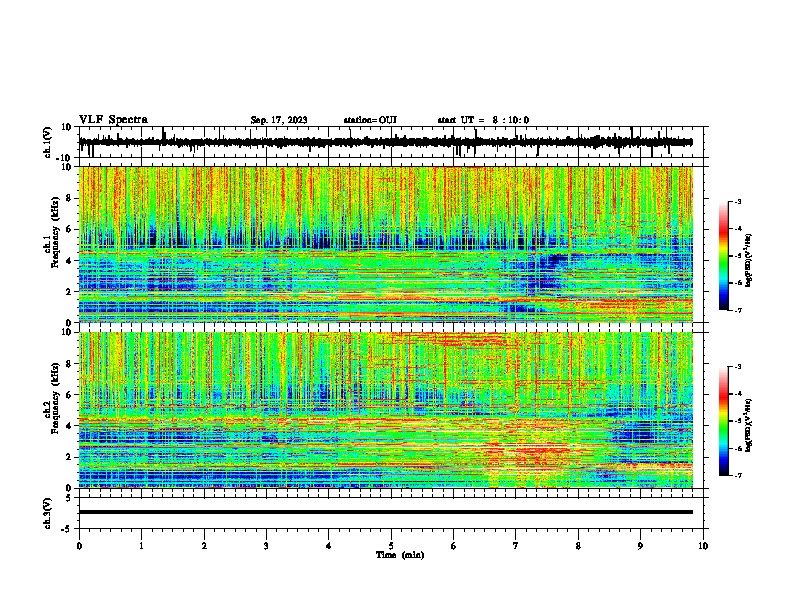Click time axis tick label "9"
Image resolution: width=792 pixels, height=612 pixels.
coord(640,546)
